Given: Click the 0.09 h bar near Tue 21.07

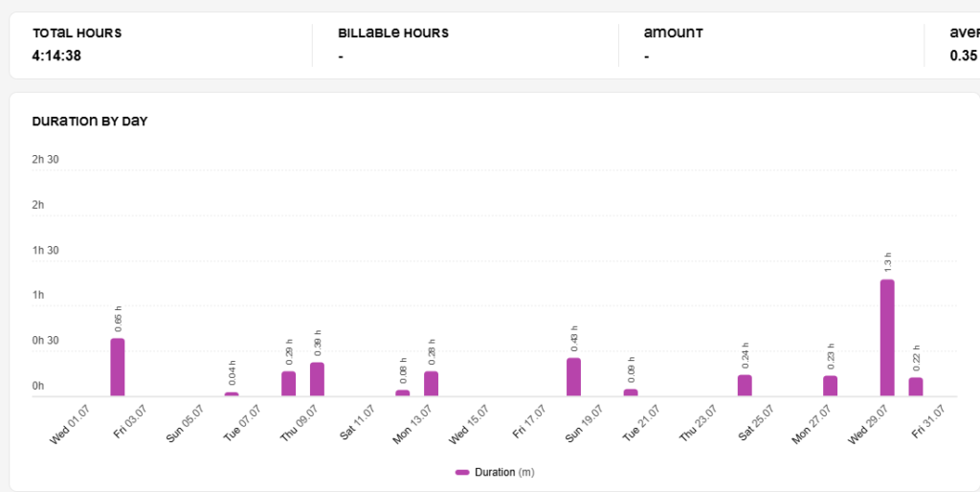Looking at the screenshot, I should 631,392.
